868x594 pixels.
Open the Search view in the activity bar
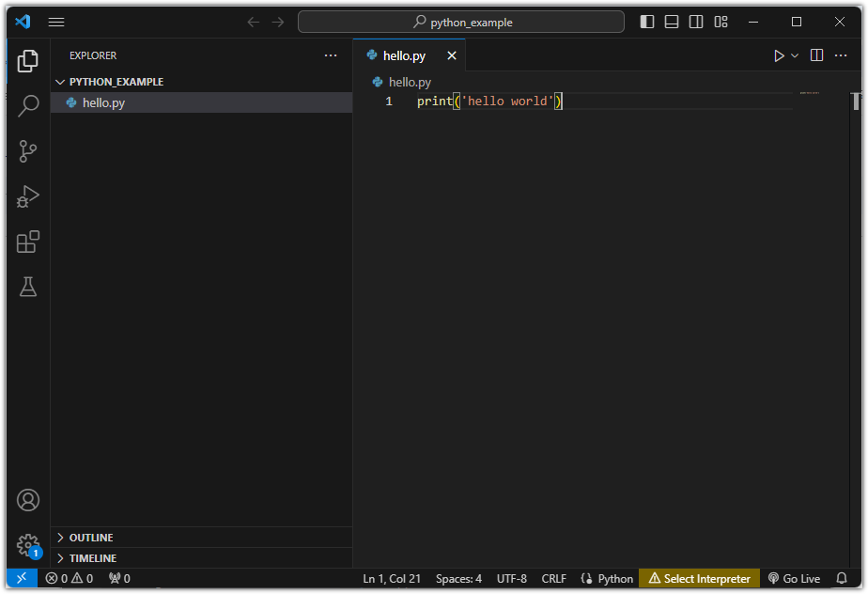[27, 106]
